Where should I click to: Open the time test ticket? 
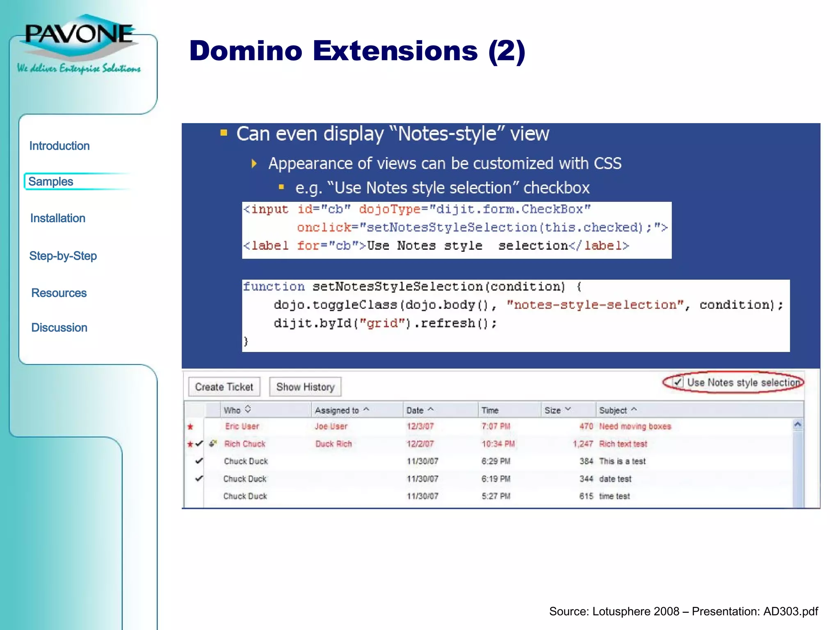click(x=614, y=496)
